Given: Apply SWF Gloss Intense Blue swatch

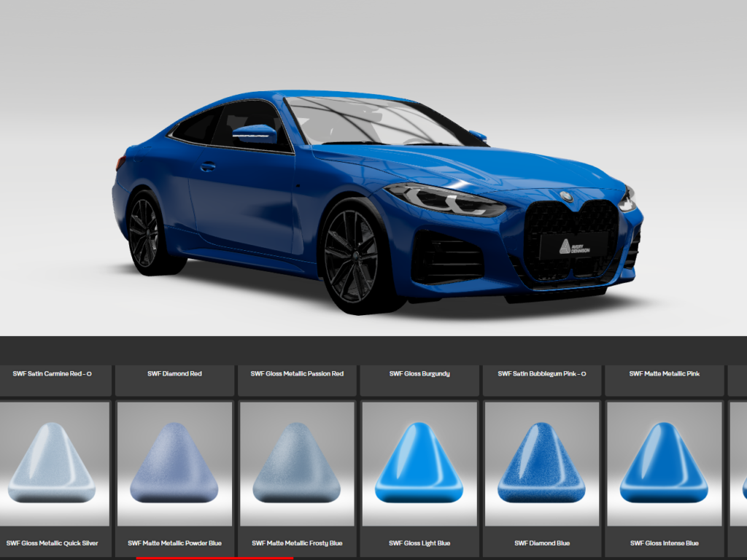Looking at the screenshot, I should pyautogui.click(x=664, y=463).
